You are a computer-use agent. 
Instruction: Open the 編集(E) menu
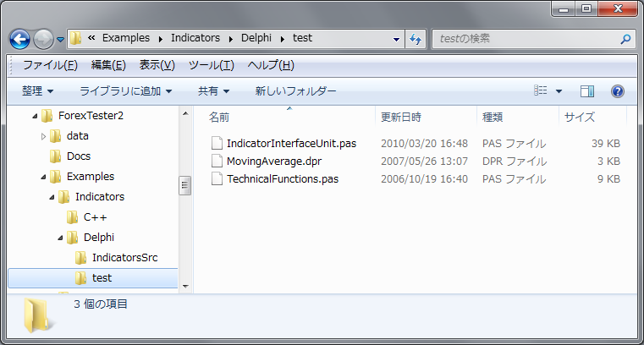[x=108, y=65]
